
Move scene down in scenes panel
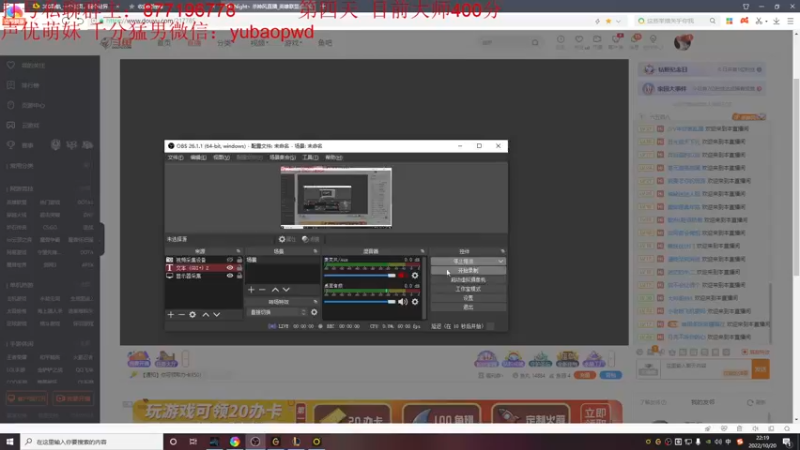pyautogui.click(x=286, y=289)
